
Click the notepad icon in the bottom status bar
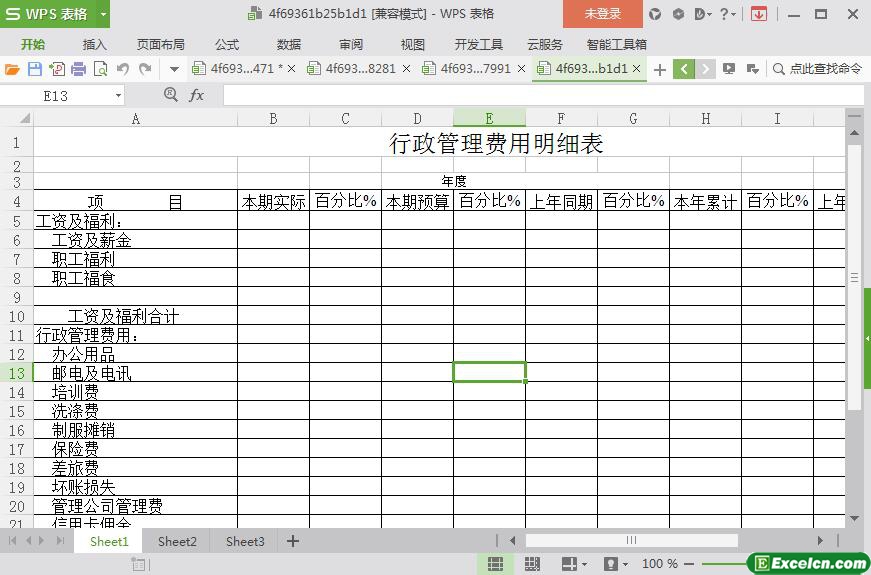(138, 564)
